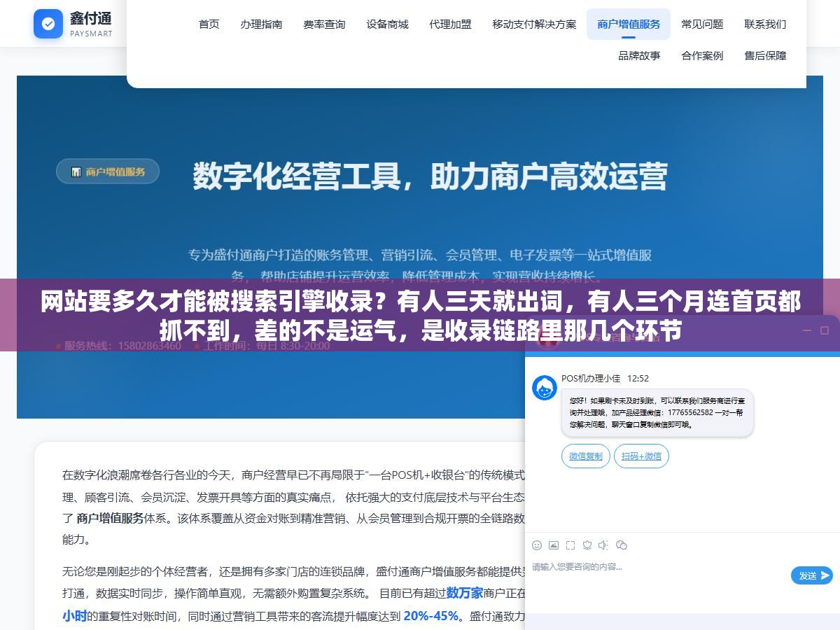
Task: Send the chat message with 发送
Action: (812, 575)
